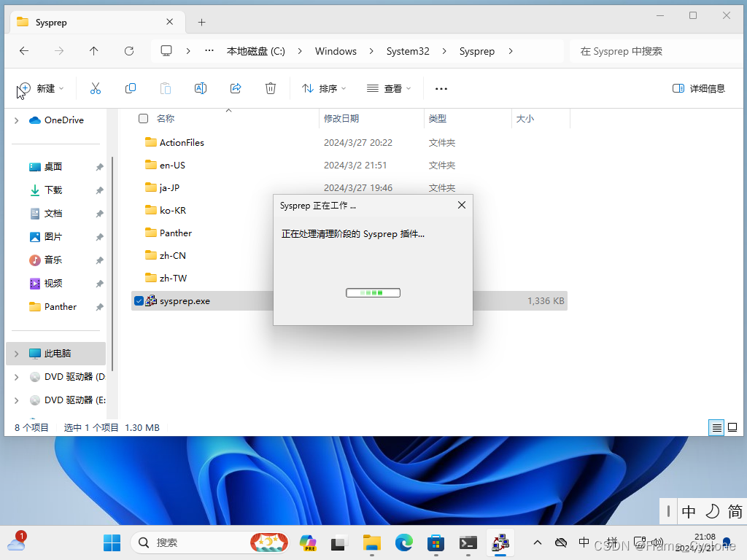Click System32 breadcrumb in address bar
This screenshot has height=560, width=747.
pyautogui.click(x=408, y=51)
